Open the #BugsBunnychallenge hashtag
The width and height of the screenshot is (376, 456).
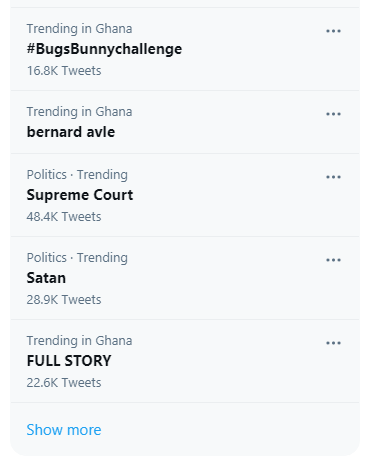pyautogui.click(x=104, y=49)
